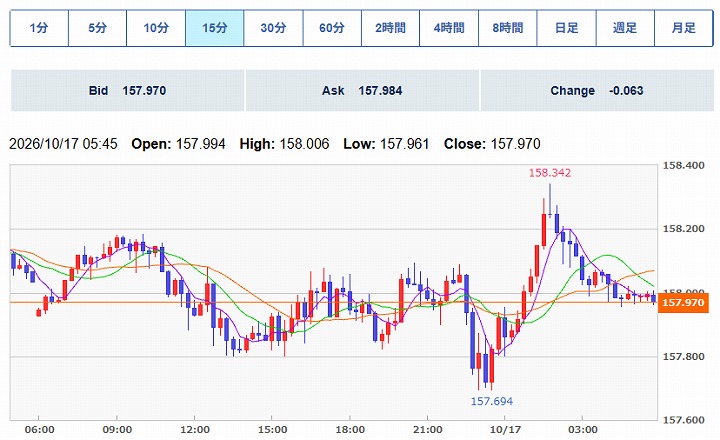720x440 pixels.
Task: Click the Low: 157.961 value
Action: tap(386, 144)
